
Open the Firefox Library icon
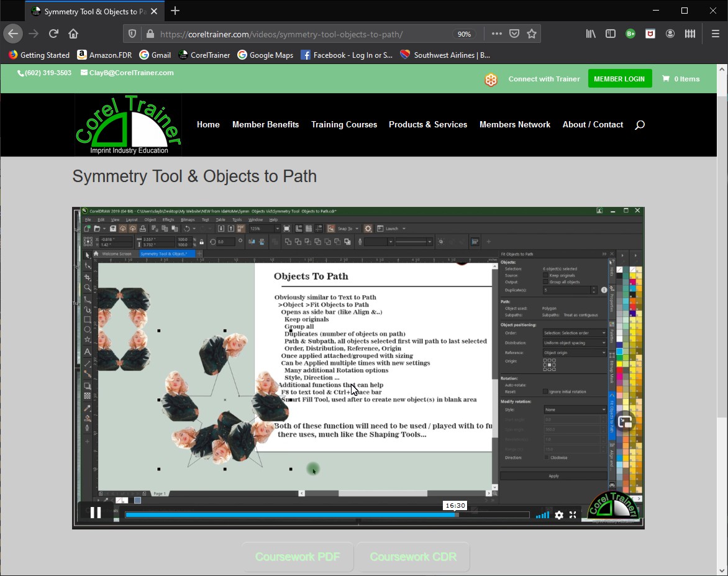coord(591,34)
